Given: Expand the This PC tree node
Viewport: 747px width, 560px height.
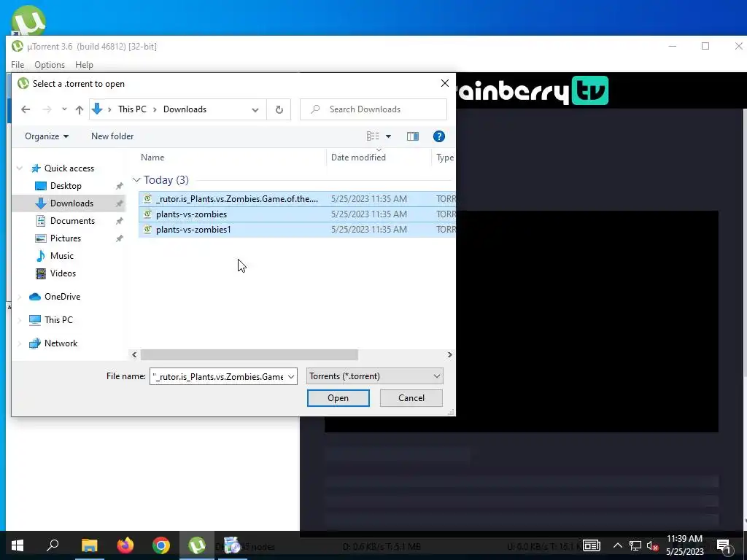Looking at the screenshot, I should click(x=20, y=320).
